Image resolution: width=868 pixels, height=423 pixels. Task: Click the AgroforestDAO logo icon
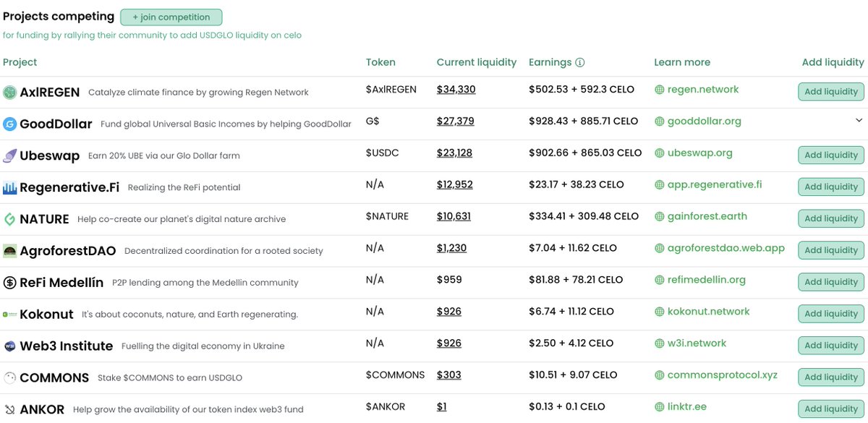click(x=9, y=251)
